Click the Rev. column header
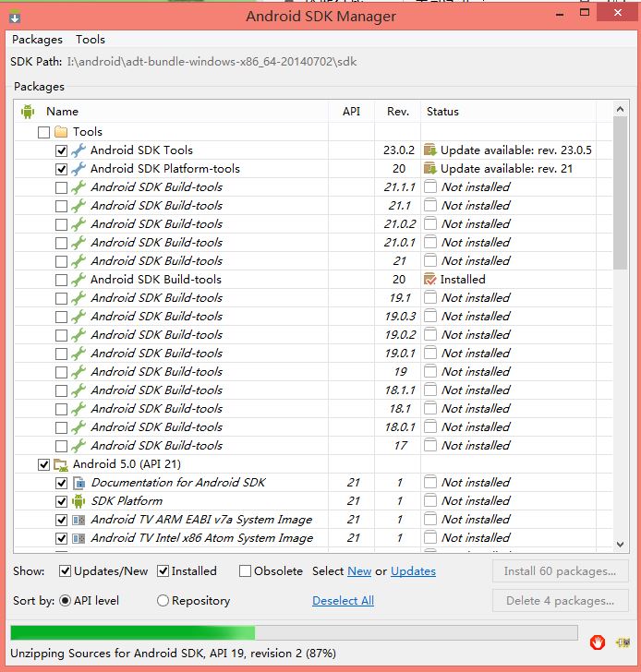Screen dimensions: 641x672 coord(397,112)
